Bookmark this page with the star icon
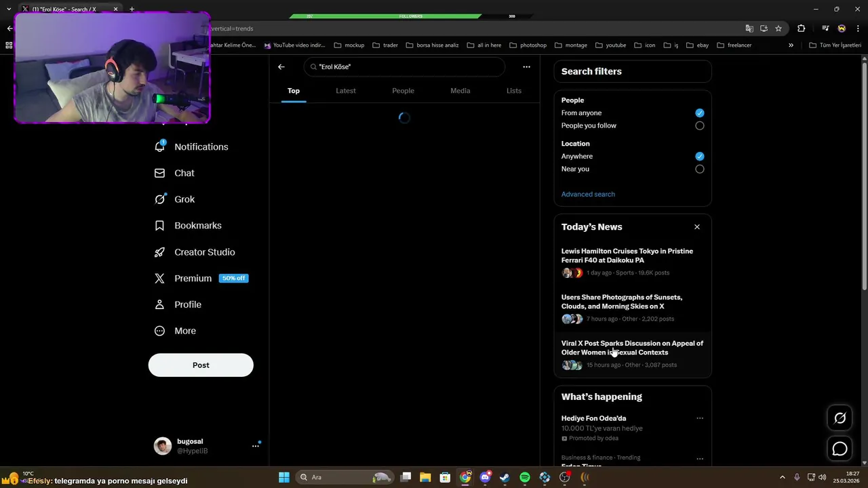 [778, 28]
